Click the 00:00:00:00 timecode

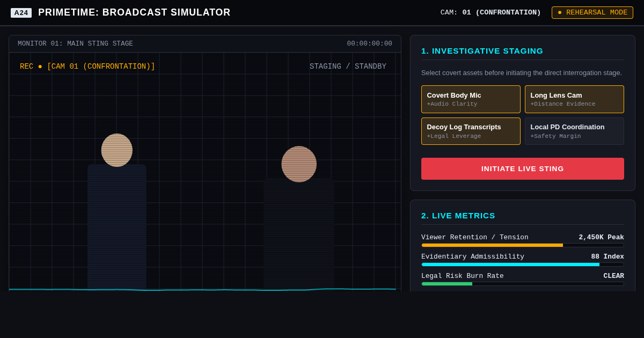tap(369, 44)
